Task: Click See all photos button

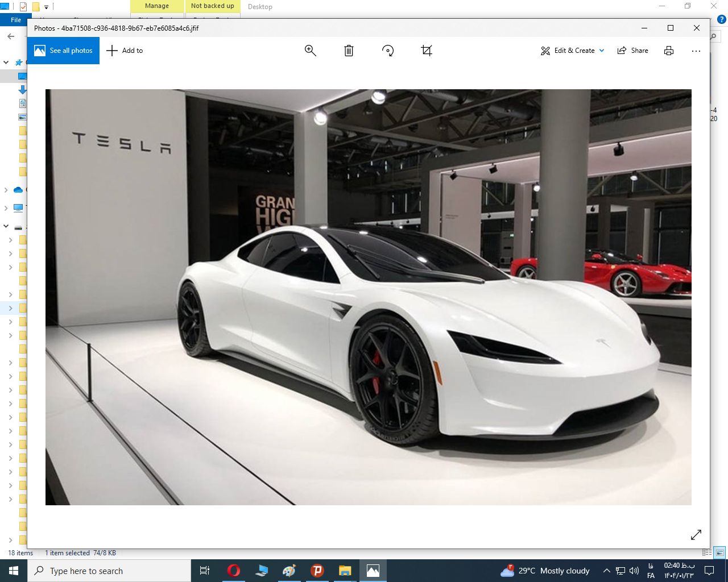Action: click(x=63, y=51)
